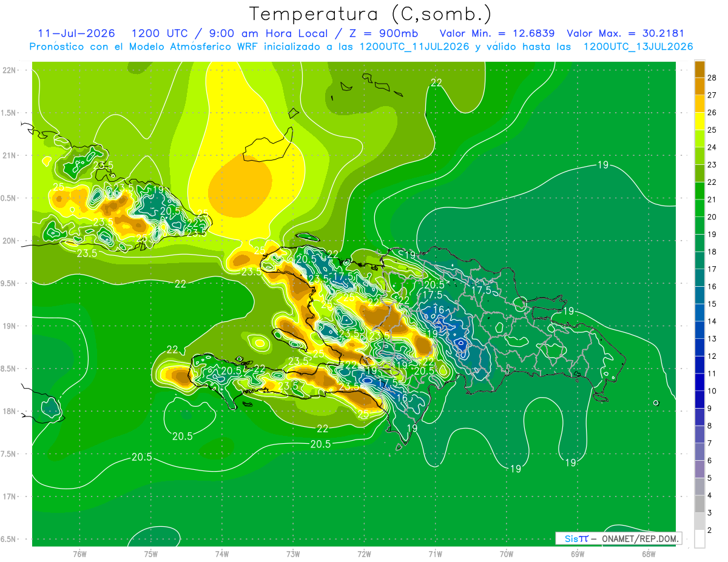This screenshot has width=728, height=562.
Task: Click contour label 22 just below 22N line
Action: click(x=436, y=83)
